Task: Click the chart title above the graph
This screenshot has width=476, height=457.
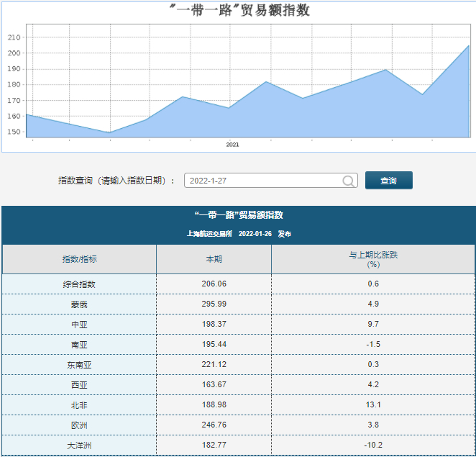Action: pos(239,10)
